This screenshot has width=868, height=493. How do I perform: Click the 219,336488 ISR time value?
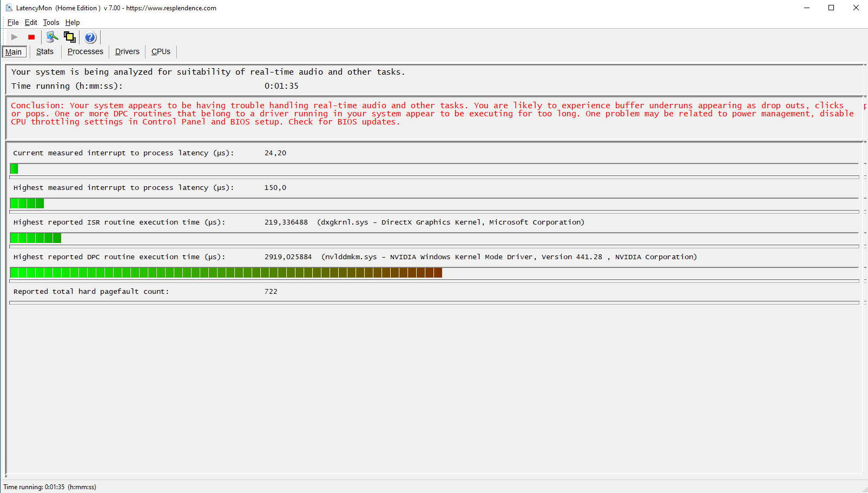[x=286, y=222]
